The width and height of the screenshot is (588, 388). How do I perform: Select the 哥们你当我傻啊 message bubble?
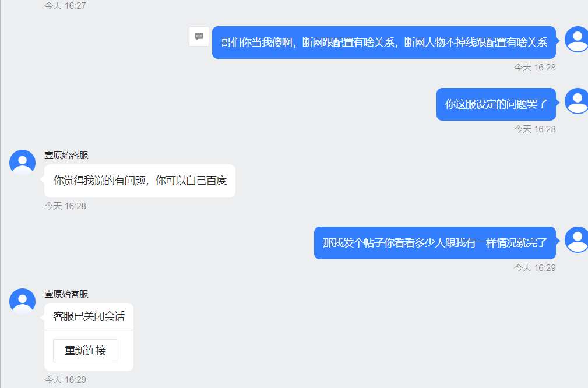click(x=384, y=43)
